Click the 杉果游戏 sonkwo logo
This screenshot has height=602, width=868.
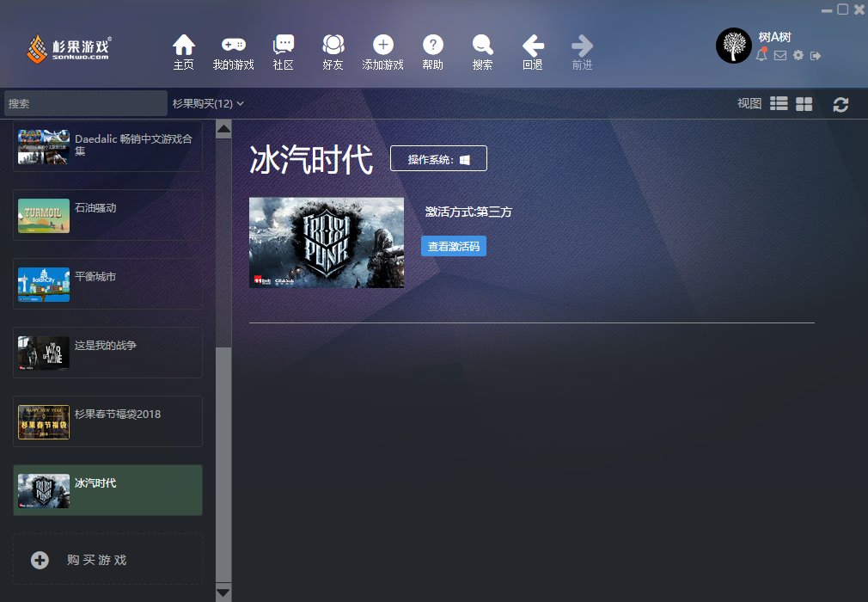tap(69, 49)
